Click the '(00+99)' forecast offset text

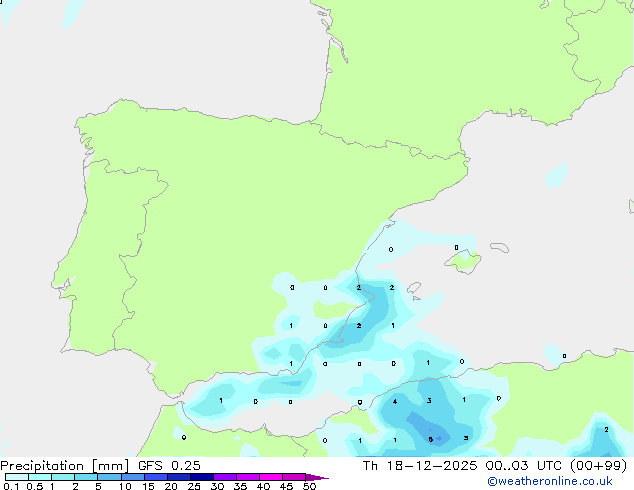(598, 466)
